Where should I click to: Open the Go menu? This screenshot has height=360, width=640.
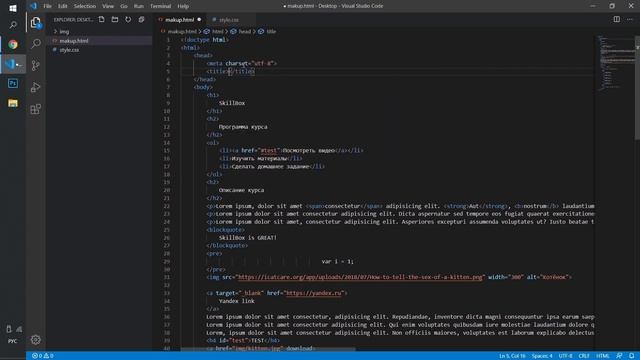pos(124,6)
